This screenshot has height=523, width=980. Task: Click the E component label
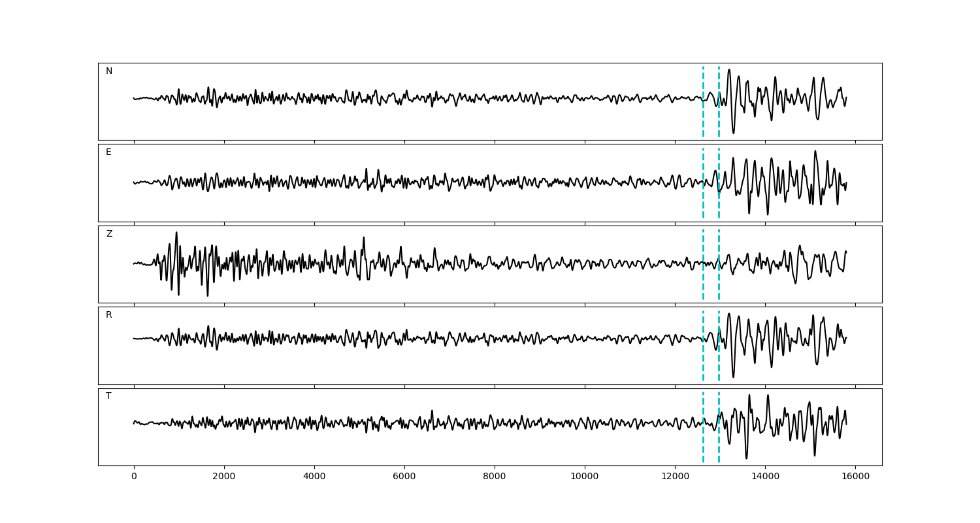[108, 152]
